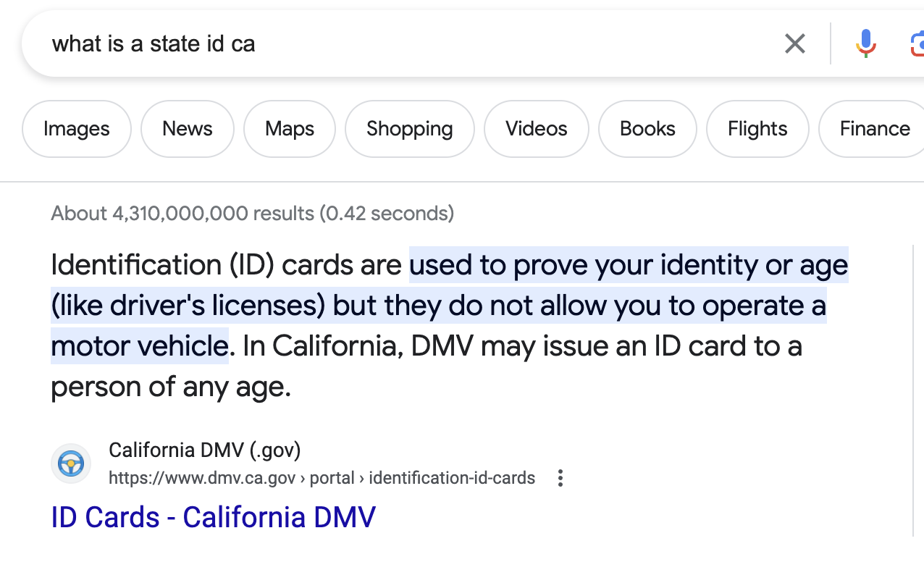Screen dimensions: 924x562
Task: Open the Books results tab
Action: [647, 128]
